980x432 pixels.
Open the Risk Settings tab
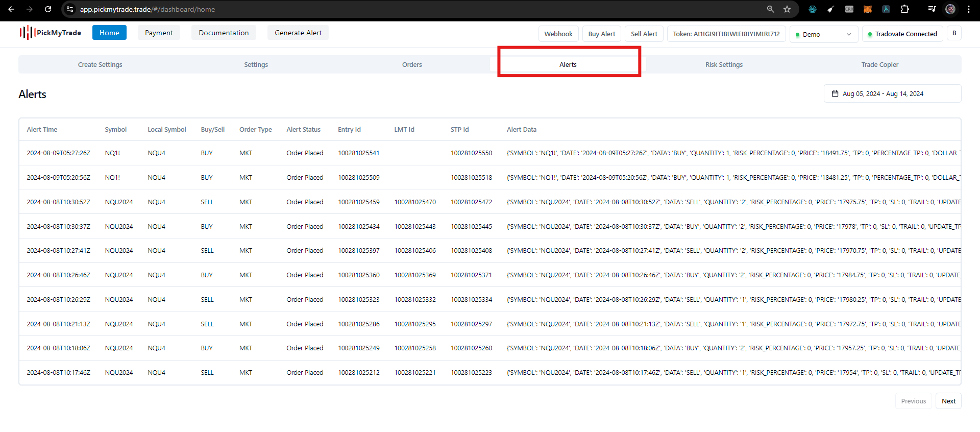pos(724,64)
